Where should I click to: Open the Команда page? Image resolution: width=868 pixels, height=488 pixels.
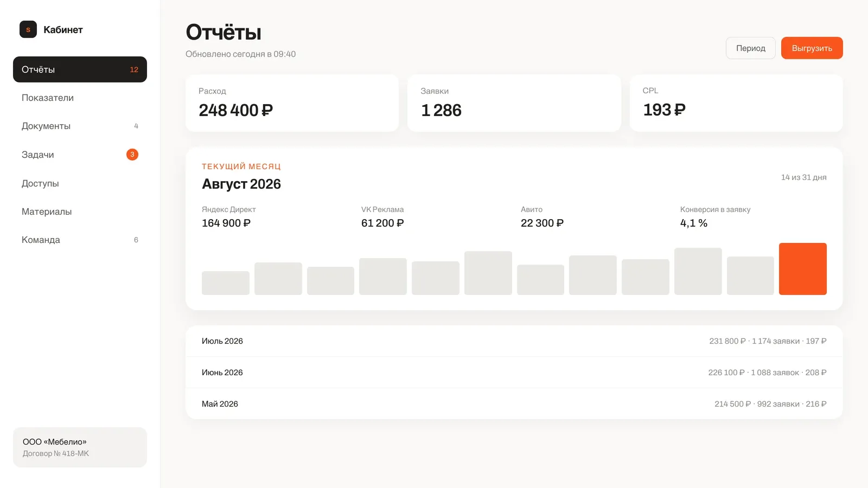tap(80, 240)
